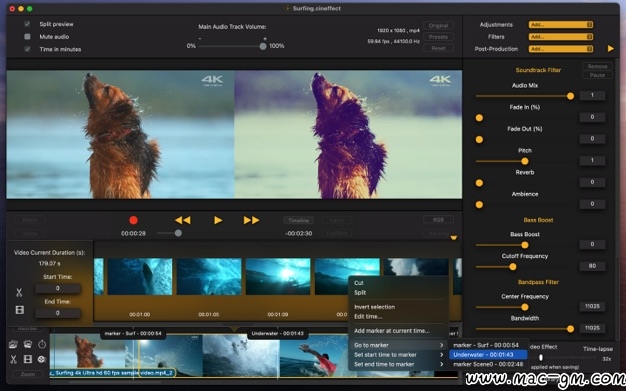
Task: Click yellow arrow right of Post-Production dropdown
Action: [610, 48]
